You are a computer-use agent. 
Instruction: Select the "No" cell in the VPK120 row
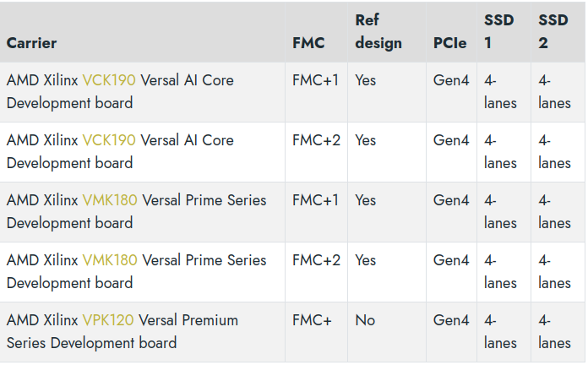tap(365, 320)
